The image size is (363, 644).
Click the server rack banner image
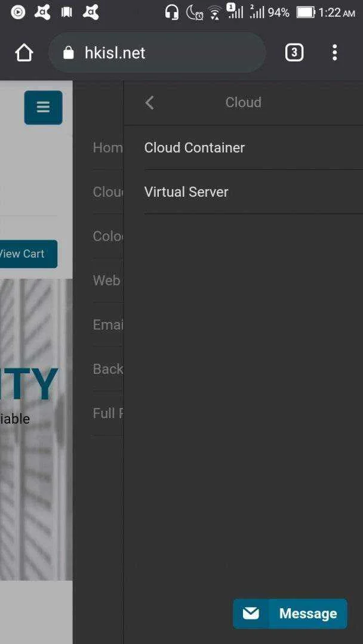point(36,429)
